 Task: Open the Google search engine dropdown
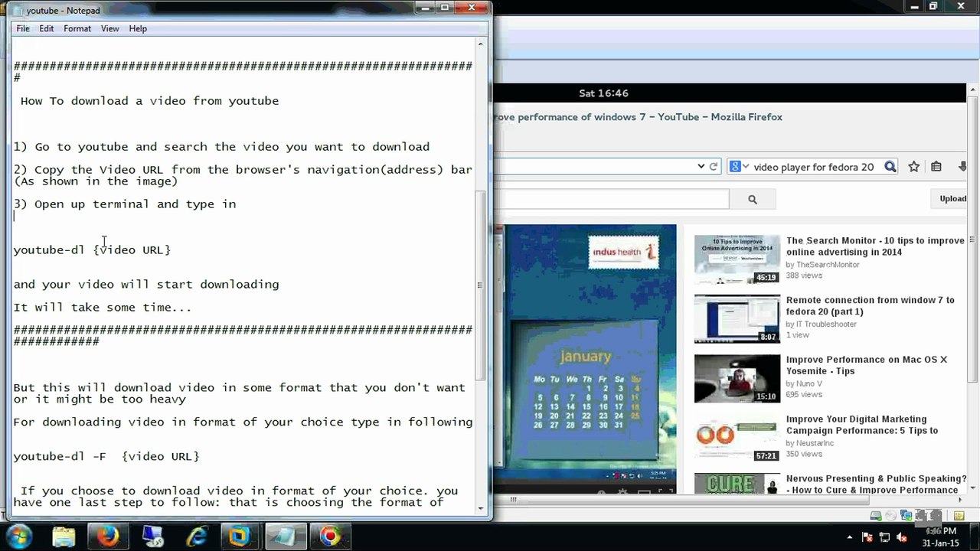pyautogui.click(x=739, y=166)
